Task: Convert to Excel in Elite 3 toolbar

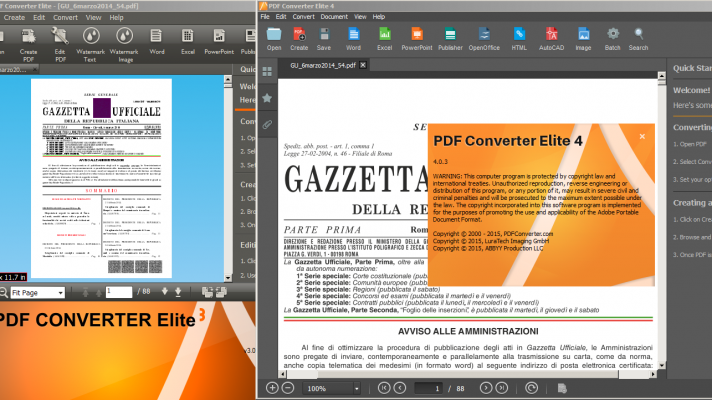Action: pyautogui.click(x=188, y=41)
